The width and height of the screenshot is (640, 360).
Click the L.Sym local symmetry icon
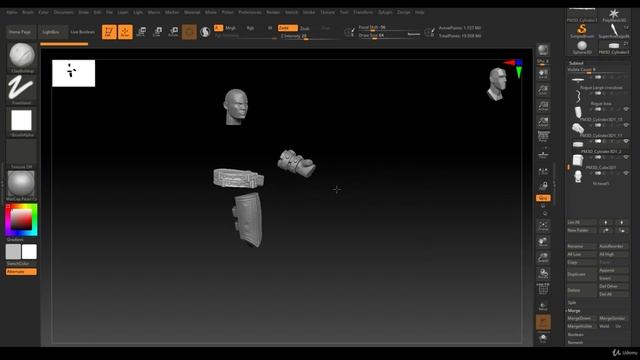pos(543,171)
